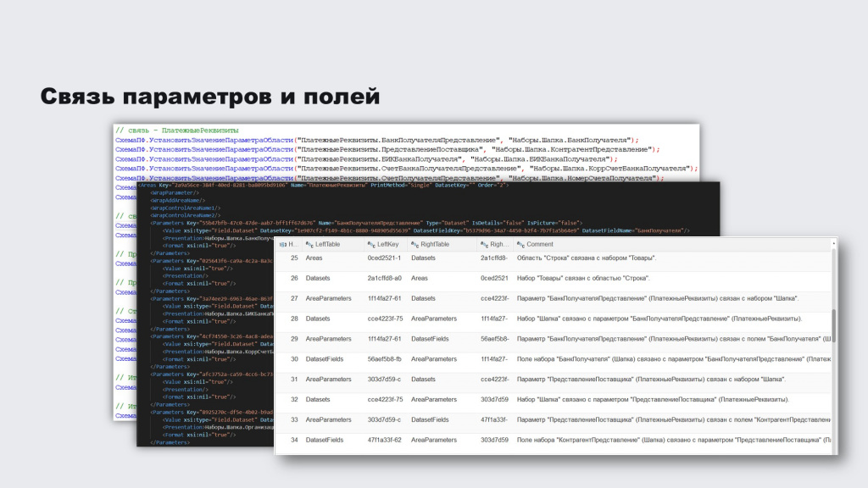Click RightTable 'DatasetFields' in row 29
Screen dimensions: 868x488
point(430,339)
